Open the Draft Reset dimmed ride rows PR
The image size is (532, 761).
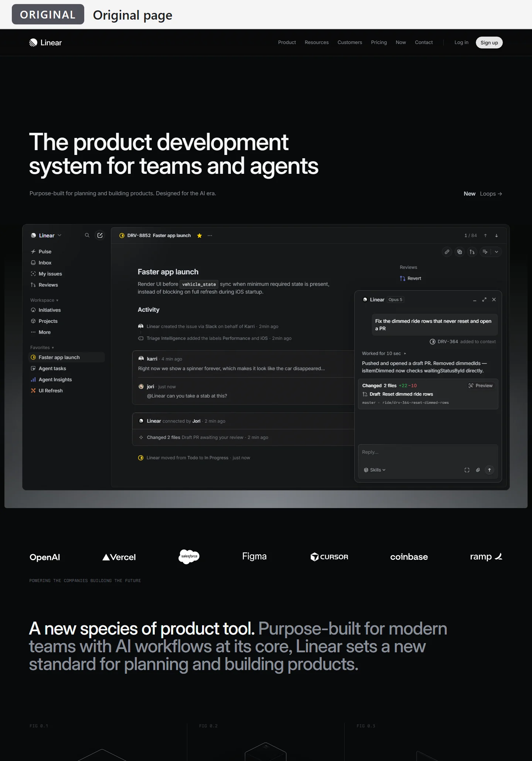click(x=398, y=394)
